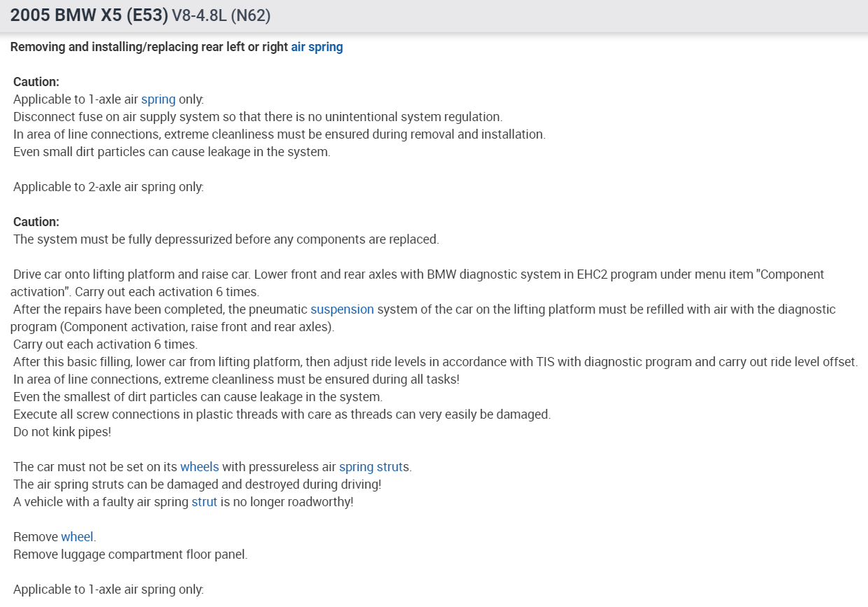Screen dimensions: 868x607
Task: Click the "V8-4.8L (N62)" engine label
Action: click(222, 15)
